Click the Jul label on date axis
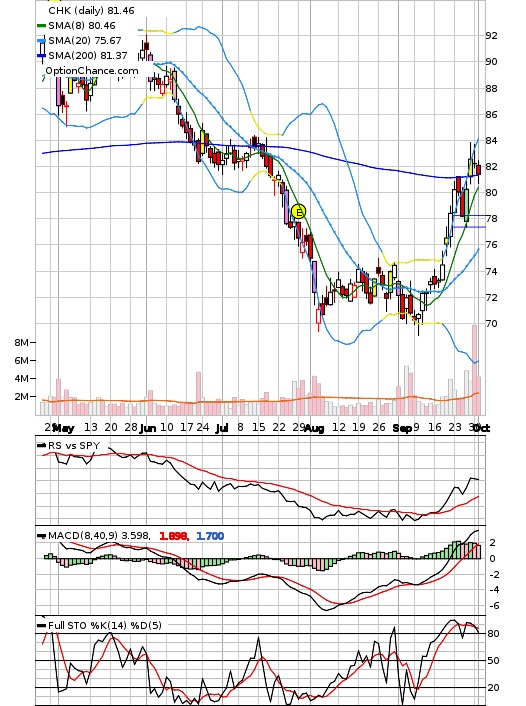 tap(222, 428)
